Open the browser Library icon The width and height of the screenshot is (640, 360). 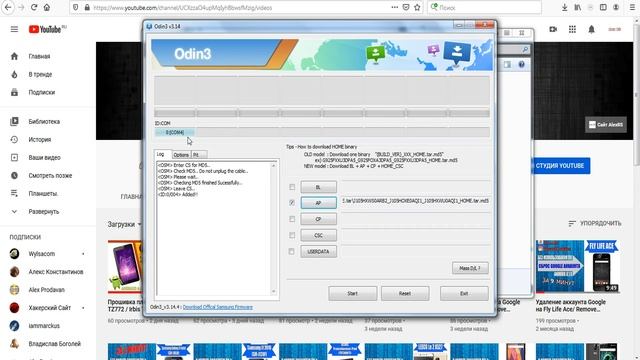(x=578, y=7)
